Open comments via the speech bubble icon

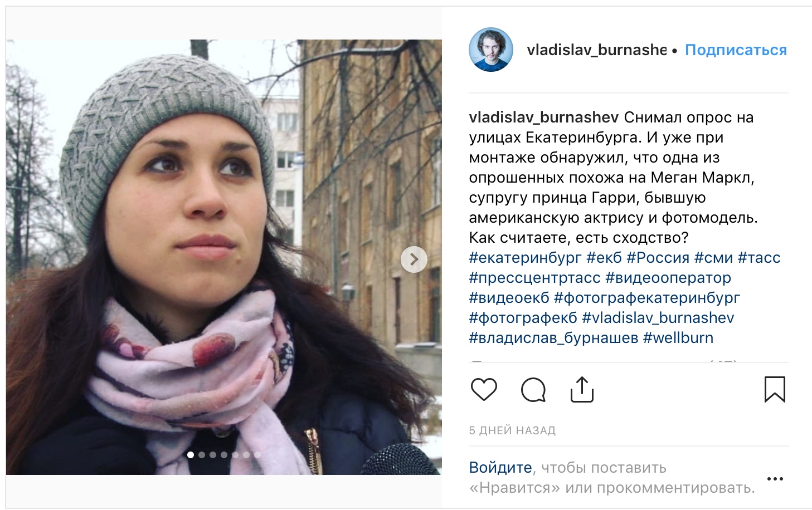pos(533,390)
